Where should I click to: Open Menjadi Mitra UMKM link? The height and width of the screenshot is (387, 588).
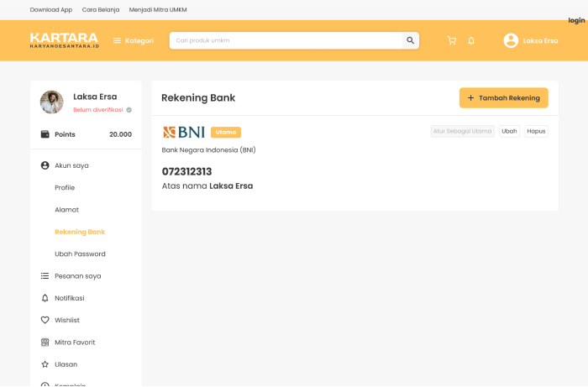point(158,10)
